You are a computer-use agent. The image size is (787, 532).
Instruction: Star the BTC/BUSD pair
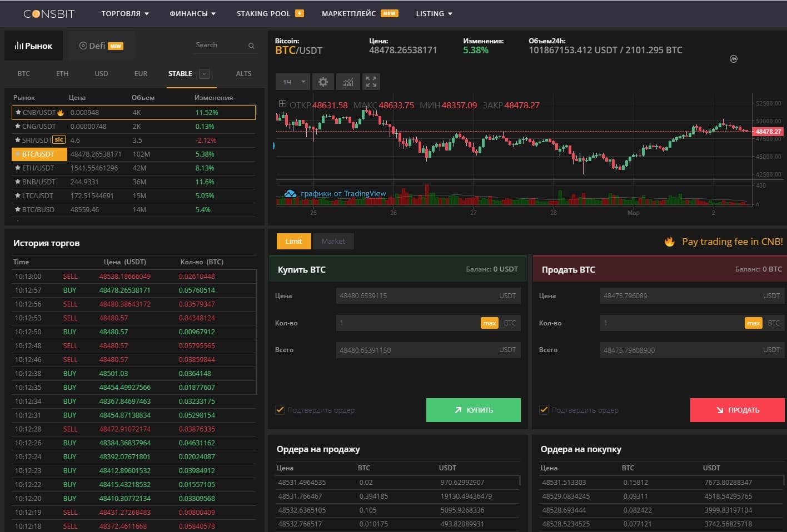(18, 209)
